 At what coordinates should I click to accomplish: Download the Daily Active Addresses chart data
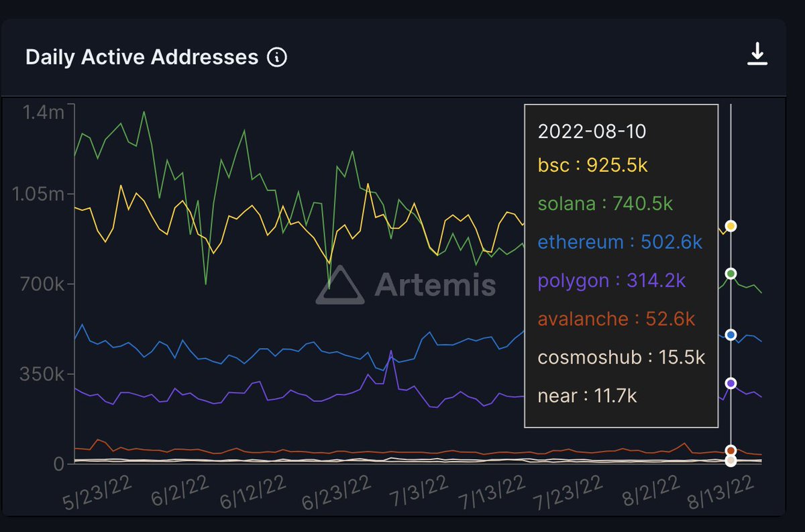(757, 54)
